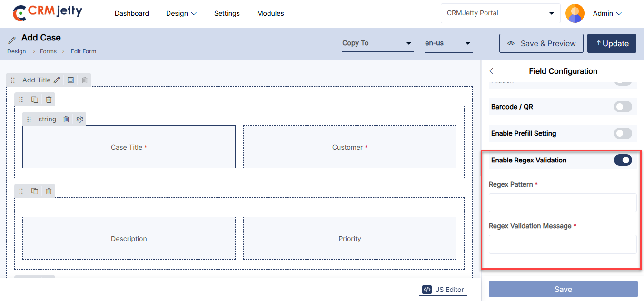Go to the Modules menu item

click(x=270, y=13)
